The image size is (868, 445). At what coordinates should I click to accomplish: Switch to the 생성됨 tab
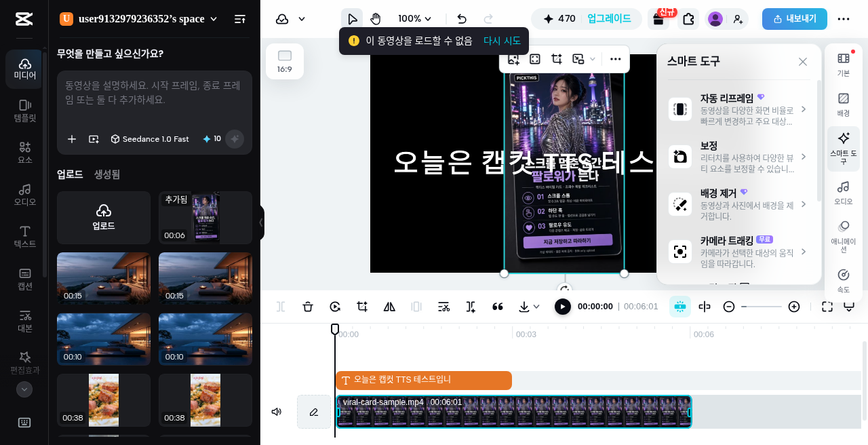[x=106, y=174]
